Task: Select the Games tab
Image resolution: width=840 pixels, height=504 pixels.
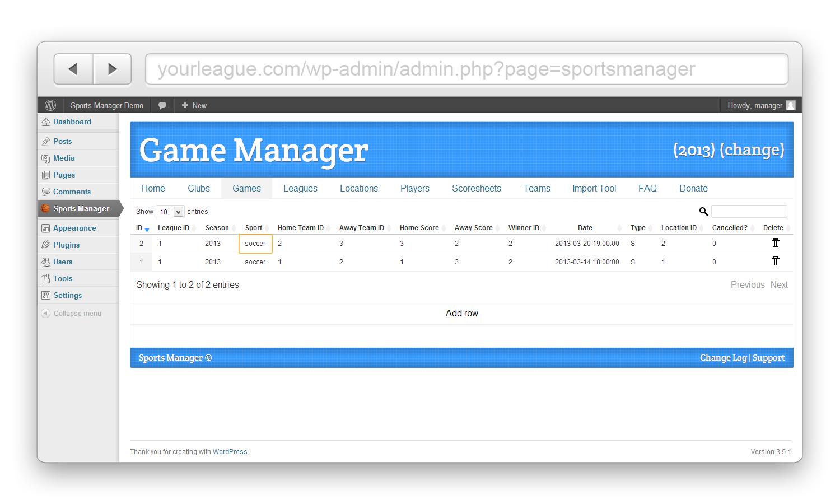Action: (x=247, y=189)
